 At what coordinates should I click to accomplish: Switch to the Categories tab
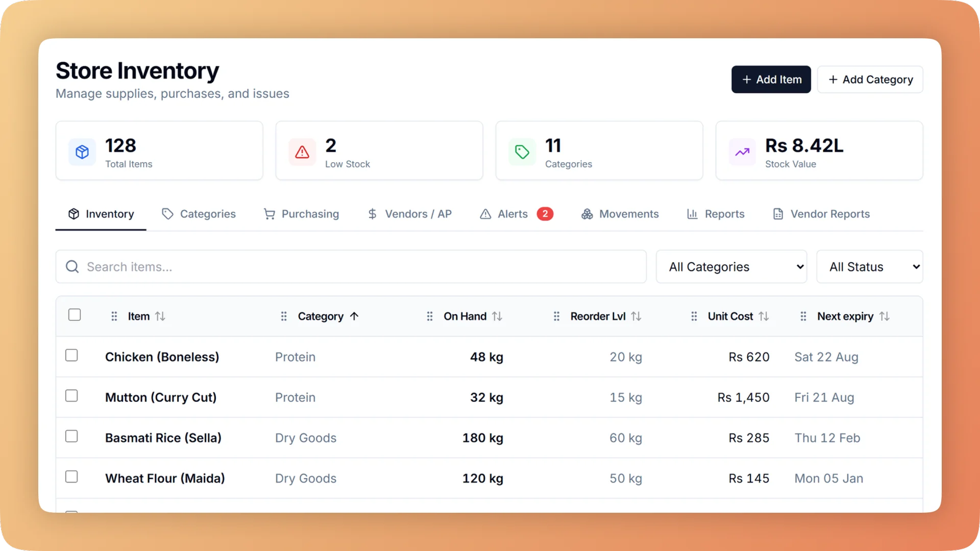point(199,214)
